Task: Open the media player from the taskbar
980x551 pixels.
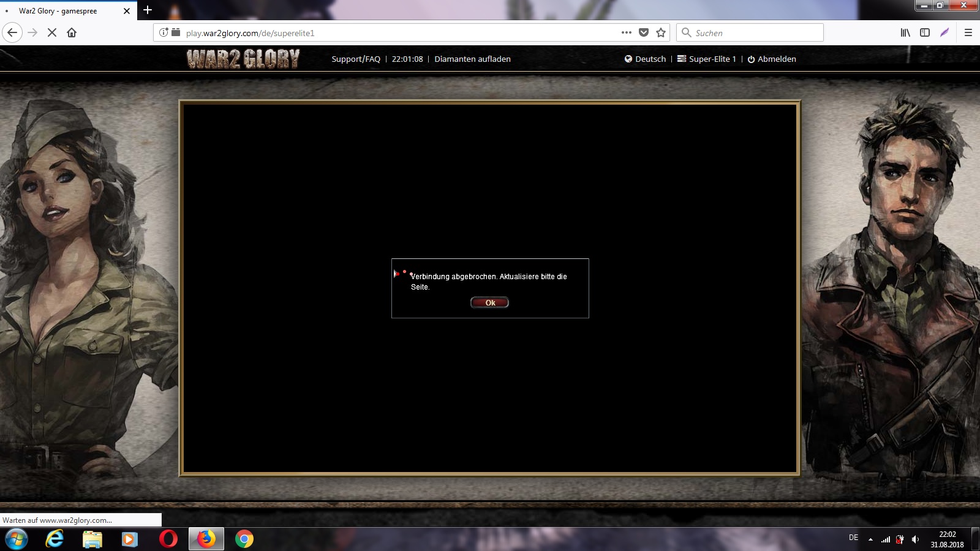Action: [x=130, y=539]
